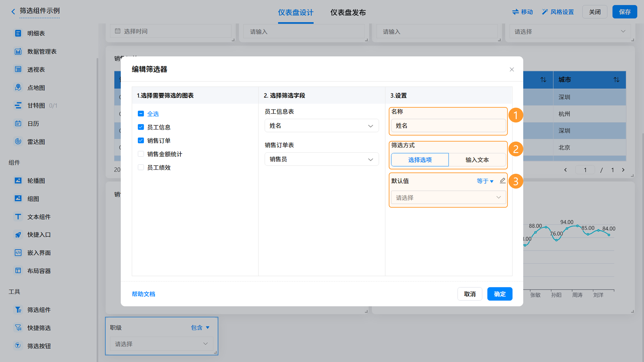This screenshot has width=644, height=362.
Task: Select the 快捷入口 rocket icon
Action: click(x=18, y=235)
